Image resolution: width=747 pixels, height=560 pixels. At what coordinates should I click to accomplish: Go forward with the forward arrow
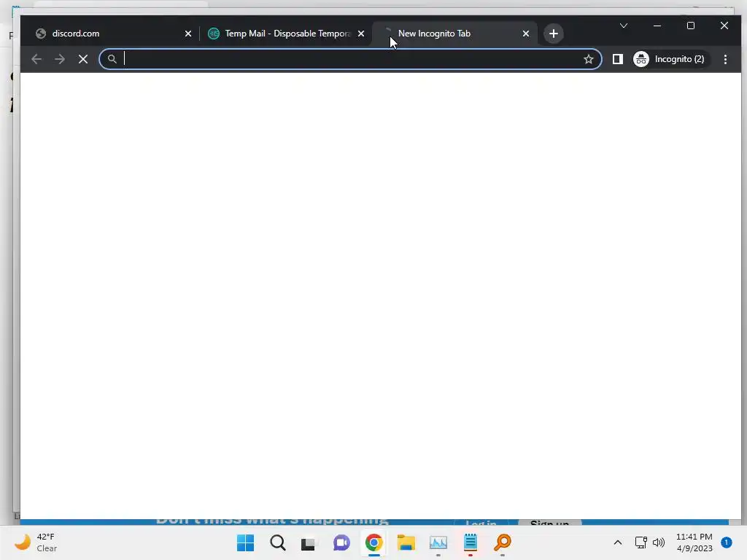[x=60, y=59]
